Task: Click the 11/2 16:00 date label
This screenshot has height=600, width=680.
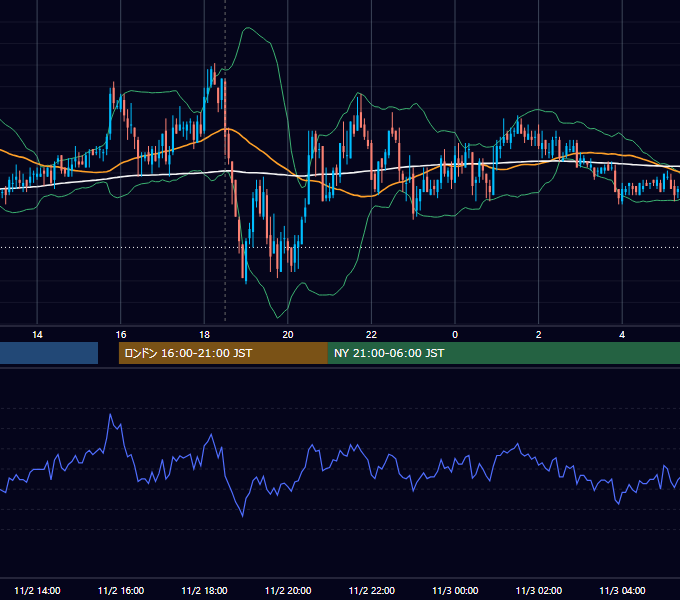Action: (121, 590)
